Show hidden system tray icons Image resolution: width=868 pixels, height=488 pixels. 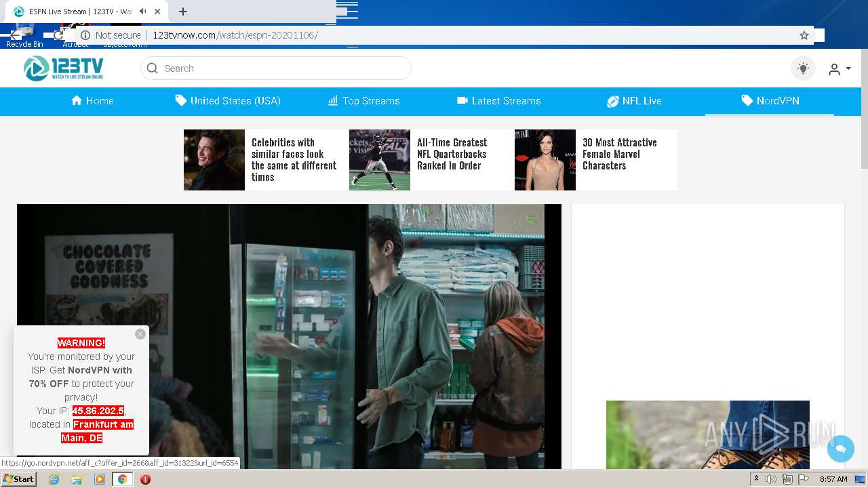(x=756, y=479)
